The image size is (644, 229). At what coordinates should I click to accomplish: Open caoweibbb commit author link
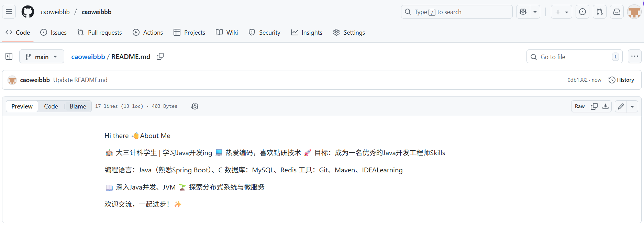click(35, 80)
